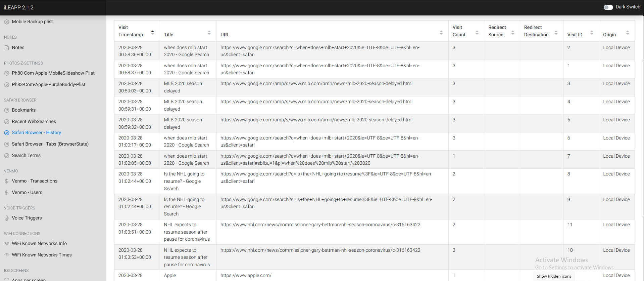Click wifi icon next to WiFi Known Networks Times
The width and height of the screenshot is (644, 281).
[x=7, y=255]
